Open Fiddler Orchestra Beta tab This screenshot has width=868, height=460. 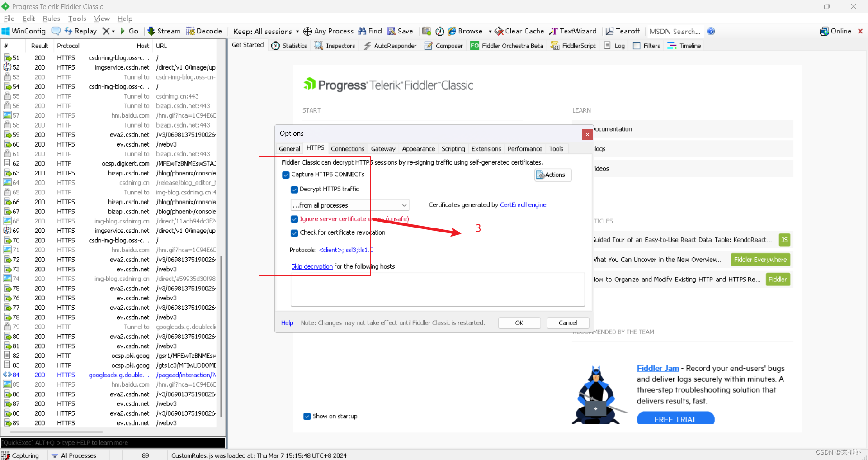pos(507,46)
